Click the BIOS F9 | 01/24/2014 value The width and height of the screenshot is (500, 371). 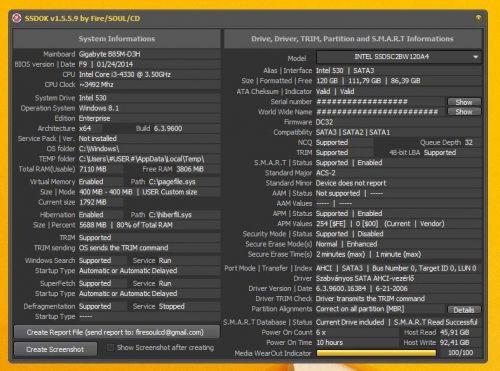click(x=106, y=64)
